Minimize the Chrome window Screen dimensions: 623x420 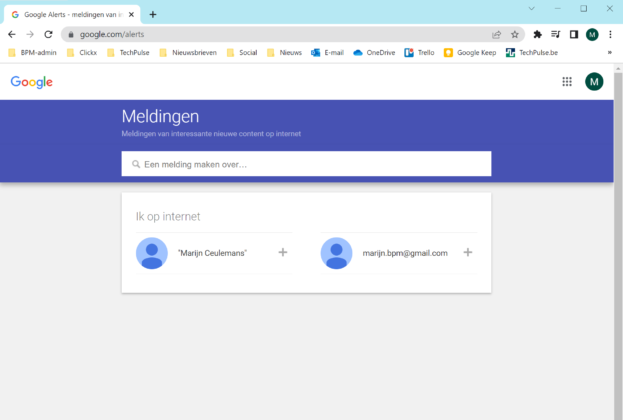coord(558,8)
